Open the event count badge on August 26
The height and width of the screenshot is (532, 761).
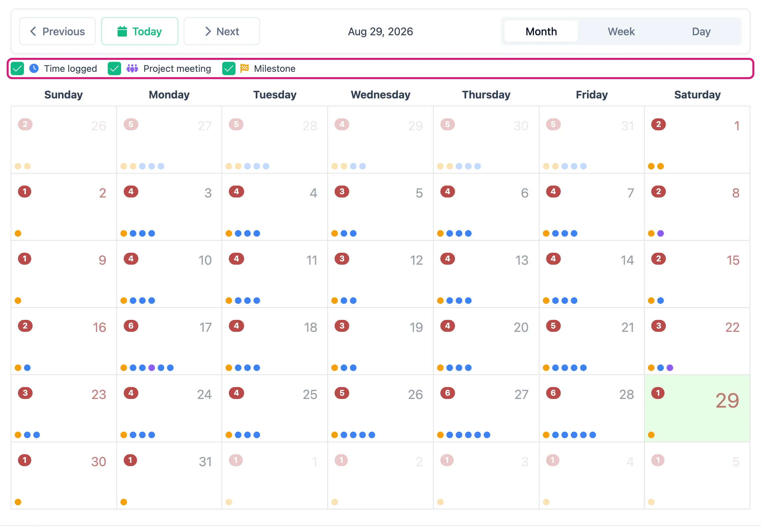click(x=342, y=393)
